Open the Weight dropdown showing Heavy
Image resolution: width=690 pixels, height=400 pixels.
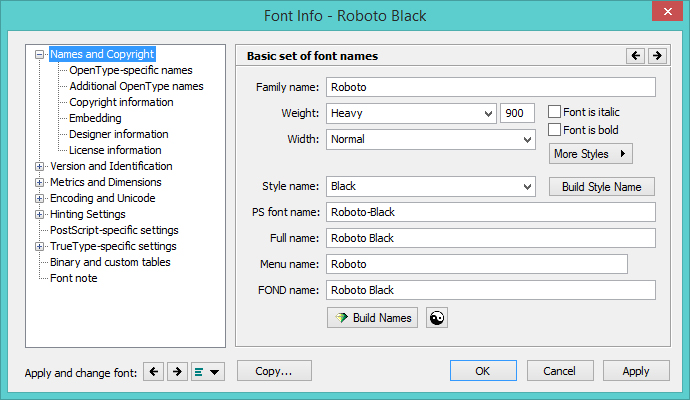pos(411,114)
